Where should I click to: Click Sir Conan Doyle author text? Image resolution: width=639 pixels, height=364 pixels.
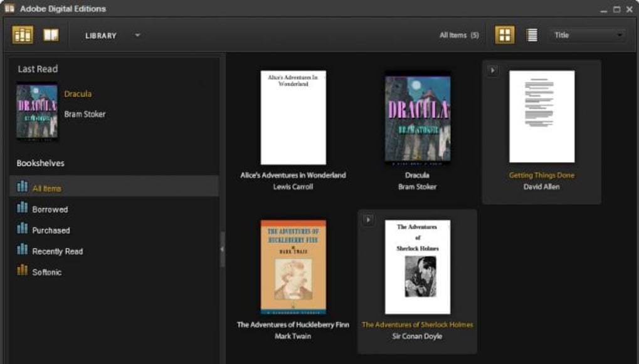417,336
